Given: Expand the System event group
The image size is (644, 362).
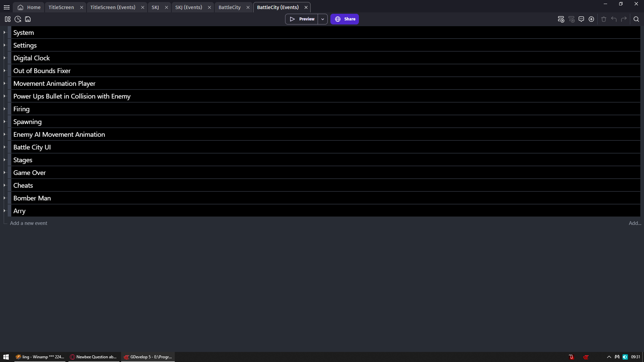Looking at the screenshot, I should [5, 32].
